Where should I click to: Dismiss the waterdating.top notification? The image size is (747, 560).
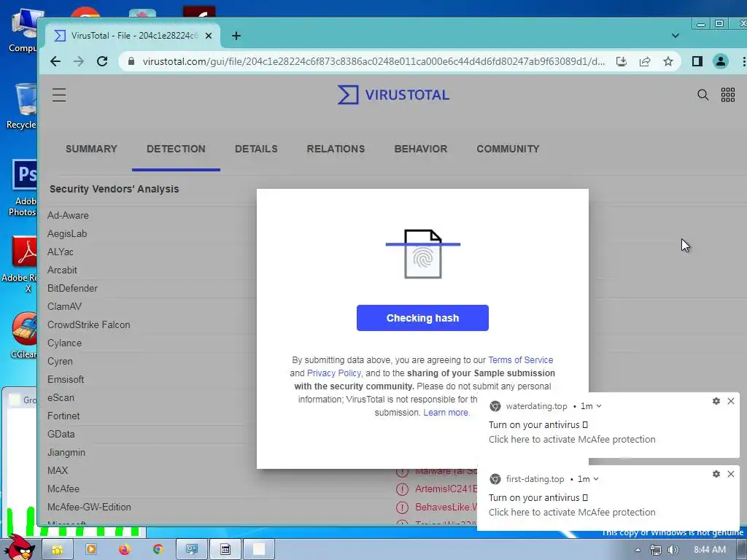[x=731, y=401]
